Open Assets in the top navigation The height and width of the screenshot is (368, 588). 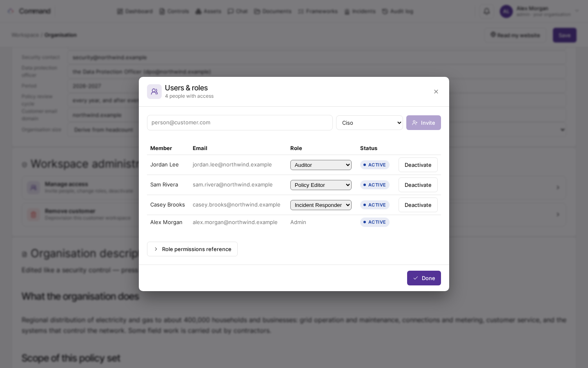point(208,11)
